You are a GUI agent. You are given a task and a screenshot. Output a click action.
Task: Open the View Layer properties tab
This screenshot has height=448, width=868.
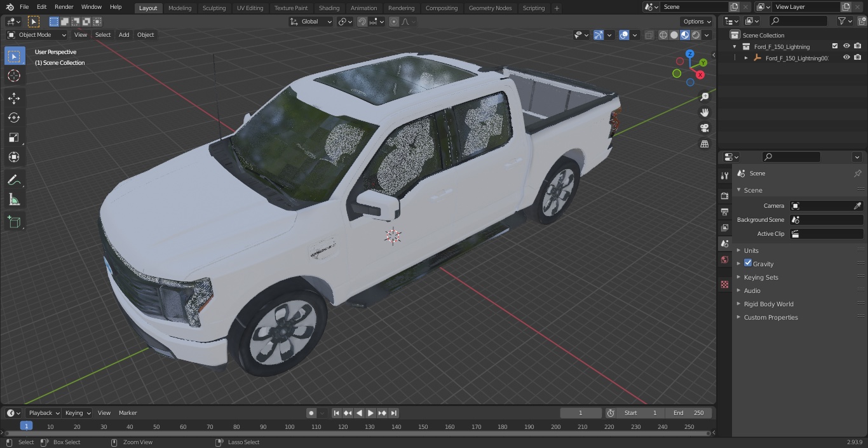tap(724, 227)
